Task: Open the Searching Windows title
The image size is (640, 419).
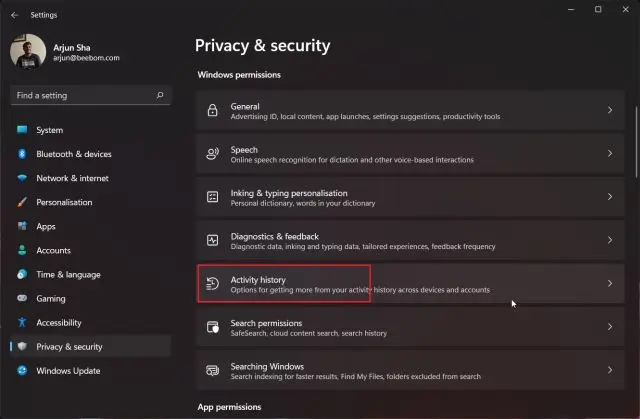Action: tap(267, 366)
